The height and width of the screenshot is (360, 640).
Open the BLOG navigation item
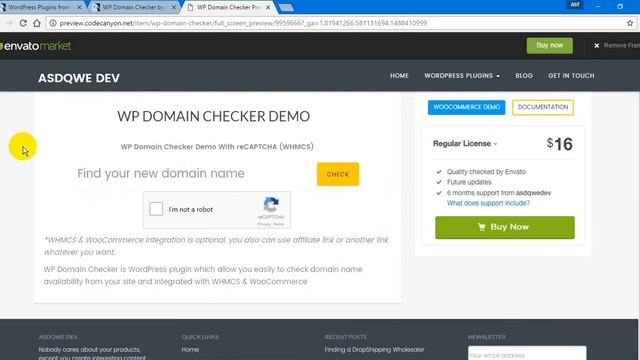coord(524,76)
